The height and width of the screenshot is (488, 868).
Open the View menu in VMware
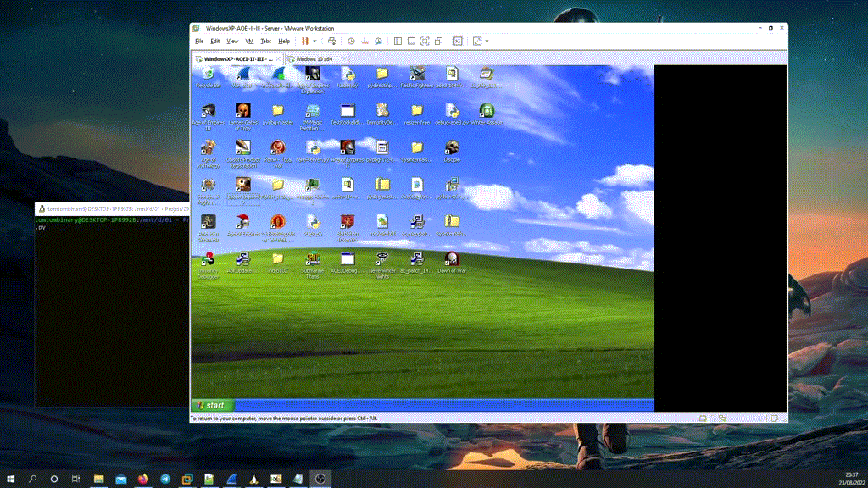click(232, 41)
